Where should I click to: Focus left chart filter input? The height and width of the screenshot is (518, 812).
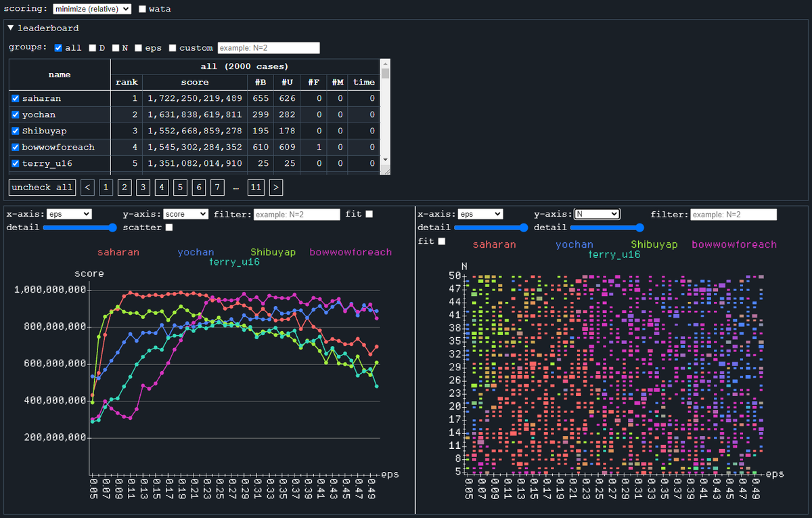coord(296,214)
